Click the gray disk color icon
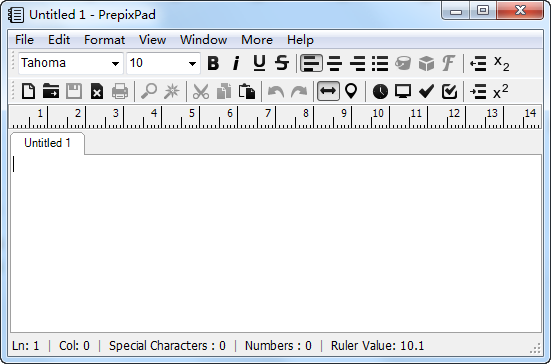The width and height of the screenshot is (551, 364). click(x=403, y=64)
